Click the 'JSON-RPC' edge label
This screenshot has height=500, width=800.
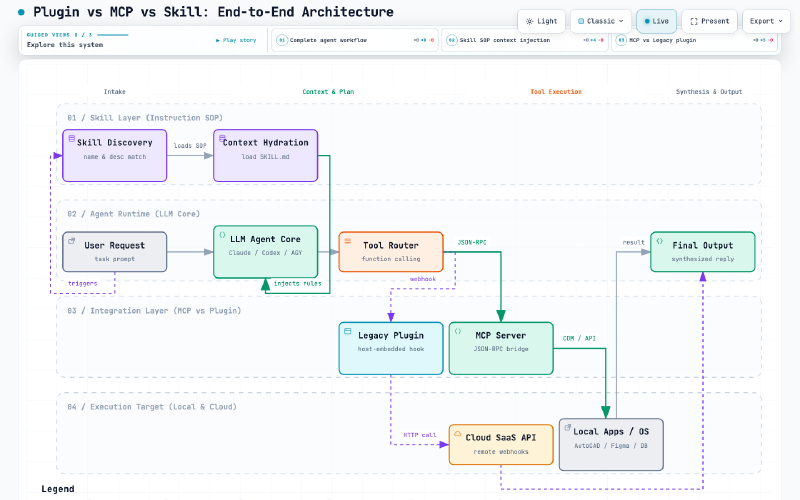point(471,242)
